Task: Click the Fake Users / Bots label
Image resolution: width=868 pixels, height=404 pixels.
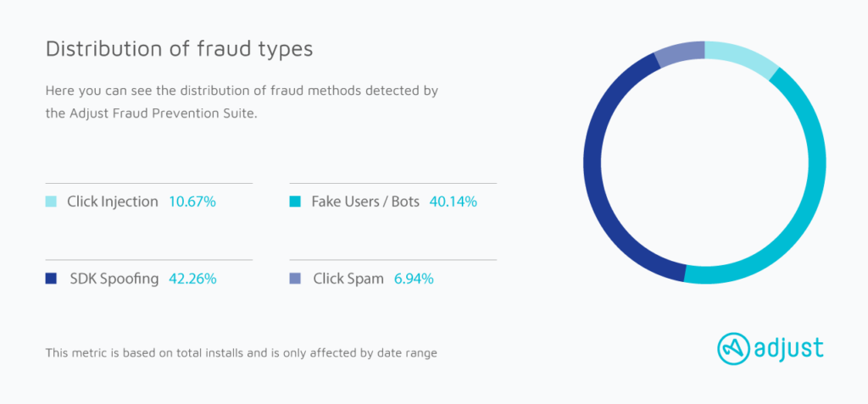Action: click(x=365, y=202)
